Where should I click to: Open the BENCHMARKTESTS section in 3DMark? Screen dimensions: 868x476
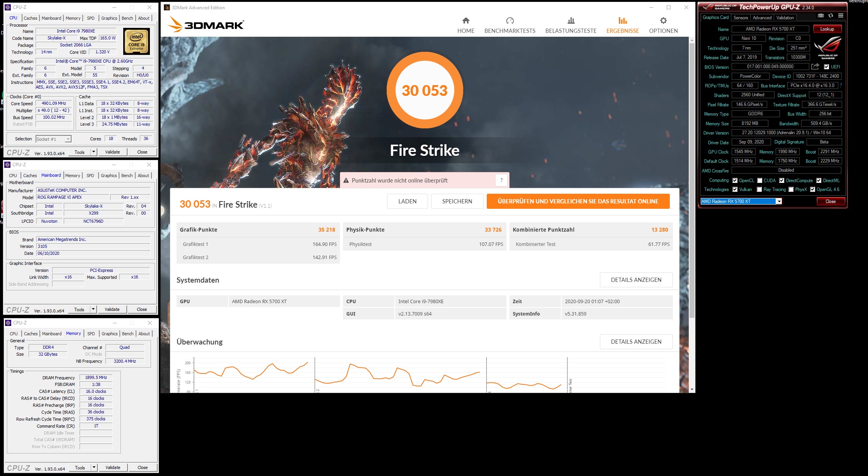510,26
